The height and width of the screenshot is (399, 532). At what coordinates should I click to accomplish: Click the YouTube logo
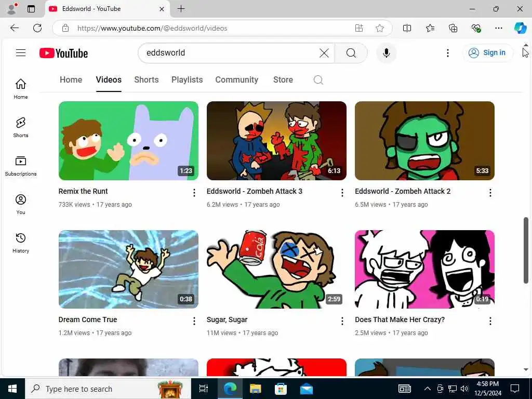(63, 54)
